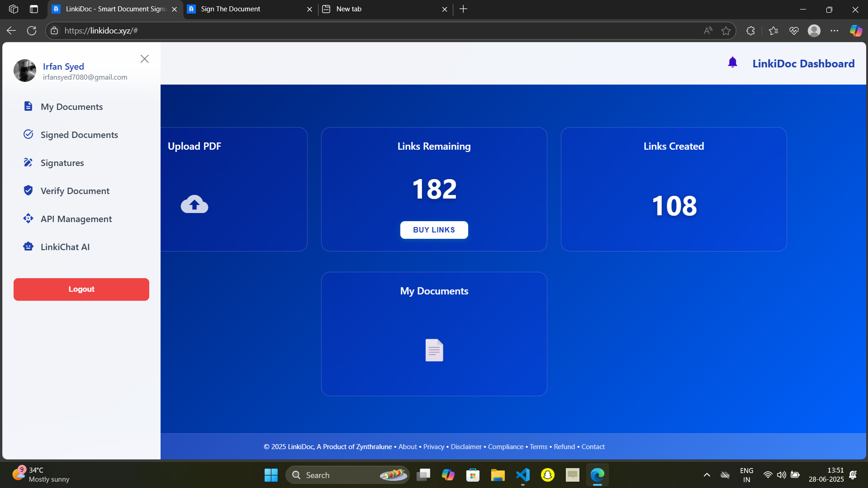Expand the system tray hidden icons chevron
The height and width of the screenshot is (488, 868).
tap(707, 475)
